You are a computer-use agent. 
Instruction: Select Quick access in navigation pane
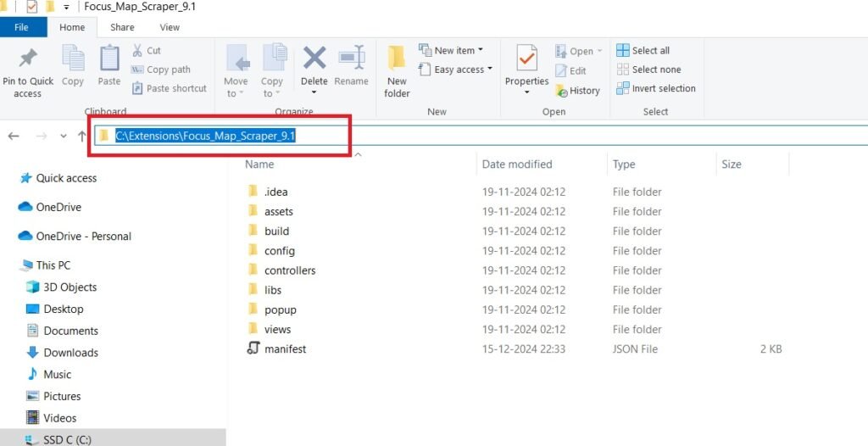tap(58, 178)
